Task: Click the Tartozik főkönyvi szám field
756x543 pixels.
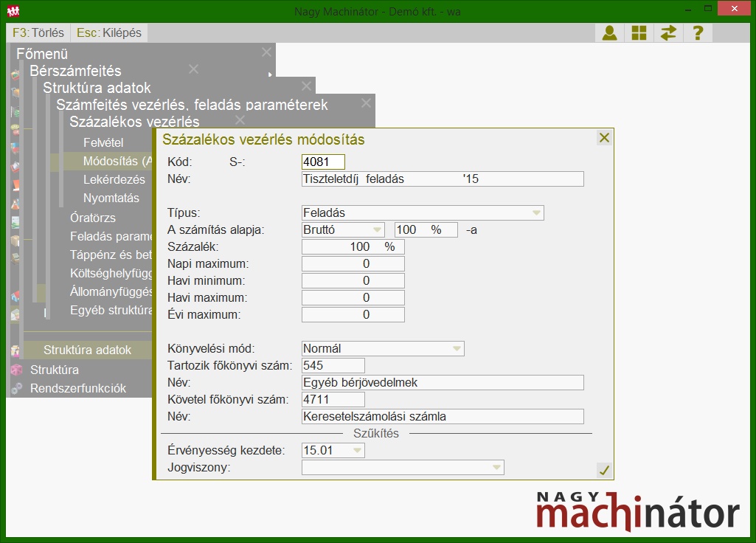Action: pyautogui.click(x=333, y=365)
